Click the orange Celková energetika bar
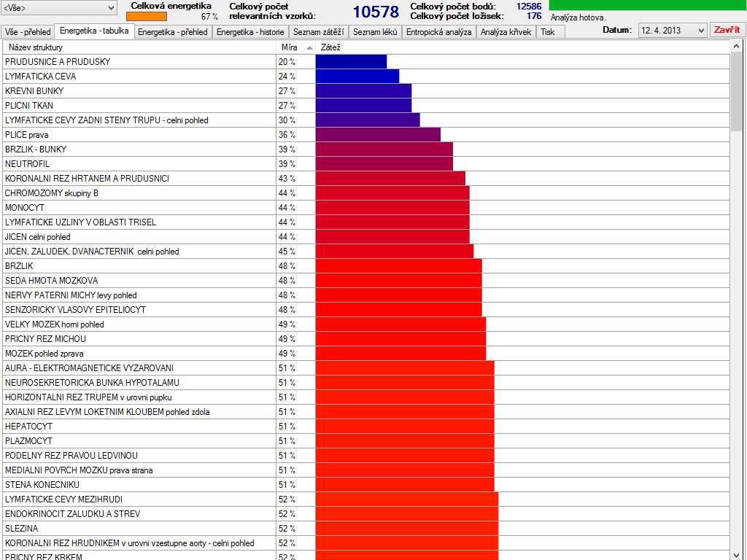The image size is (747, 560). point(147,16)
